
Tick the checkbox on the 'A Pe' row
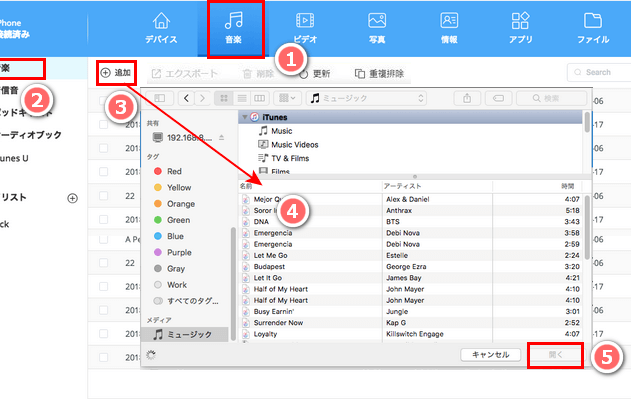click(x=103, y=239)
